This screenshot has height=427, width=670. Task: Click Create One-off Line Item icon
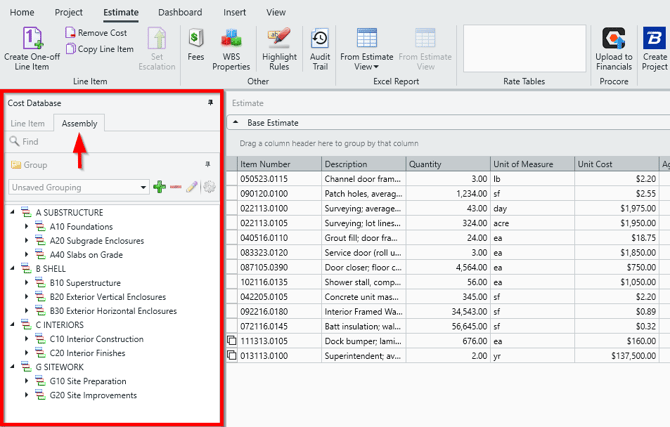[x=33, y=38]
